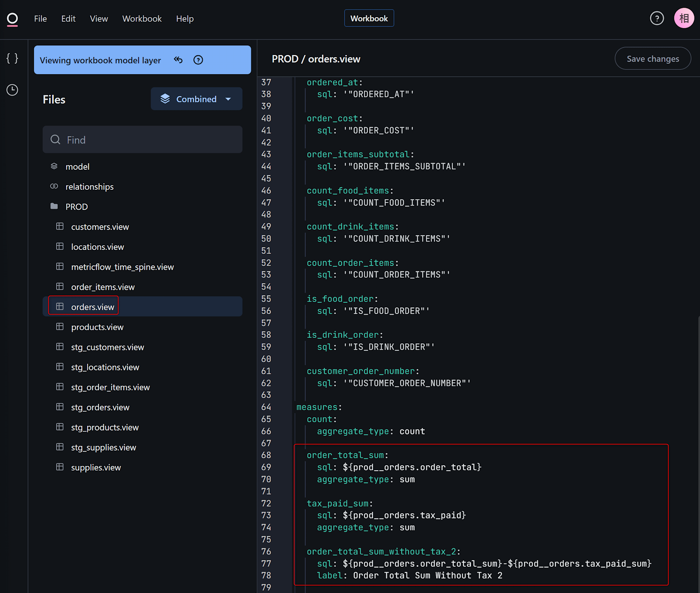Click the locations.view table icon
The image size is (700, 593).
point(60,246)
